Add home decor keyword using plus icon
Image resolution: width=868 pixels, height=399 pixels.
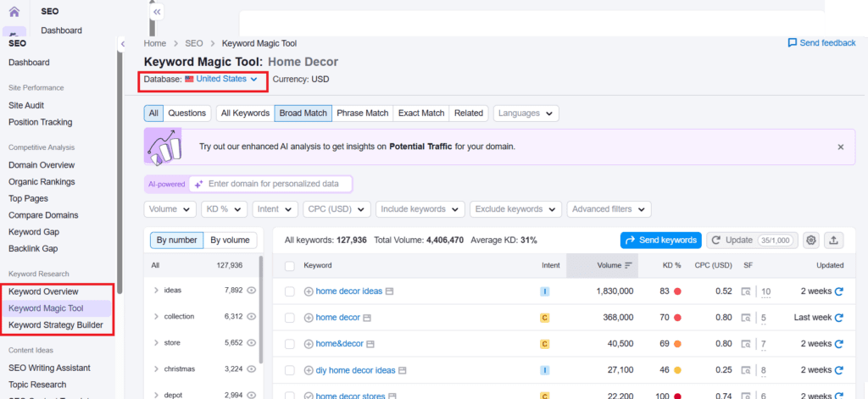309,319
